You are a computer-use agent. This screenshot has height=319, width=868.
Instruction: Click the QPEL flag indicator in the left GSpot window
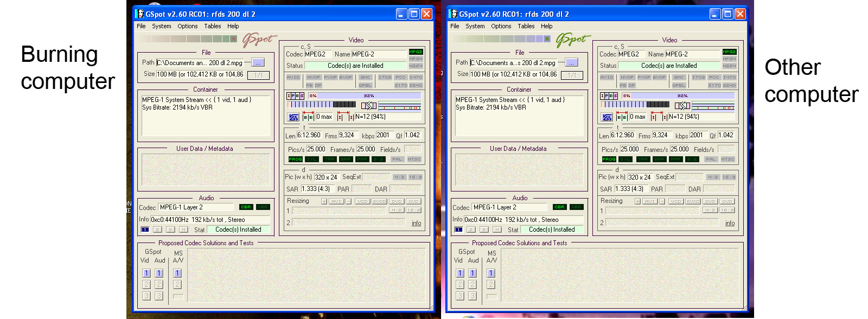[x=365, y=85]
